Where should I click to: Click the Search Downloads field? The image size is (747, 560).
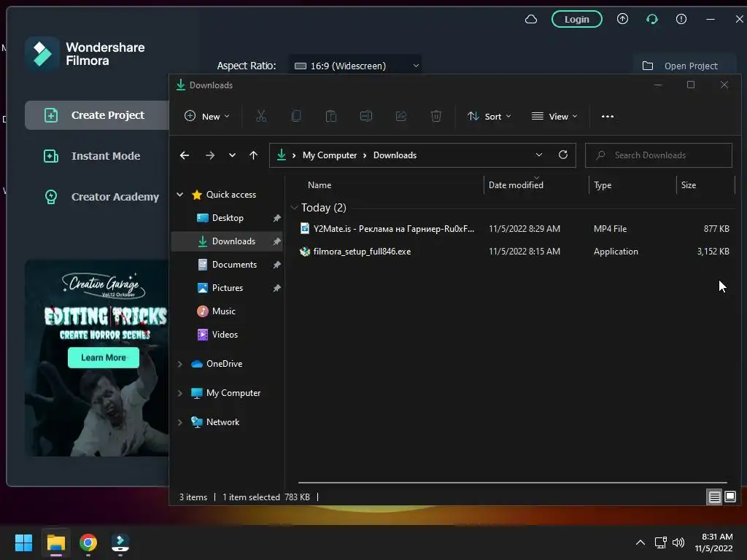659,155
